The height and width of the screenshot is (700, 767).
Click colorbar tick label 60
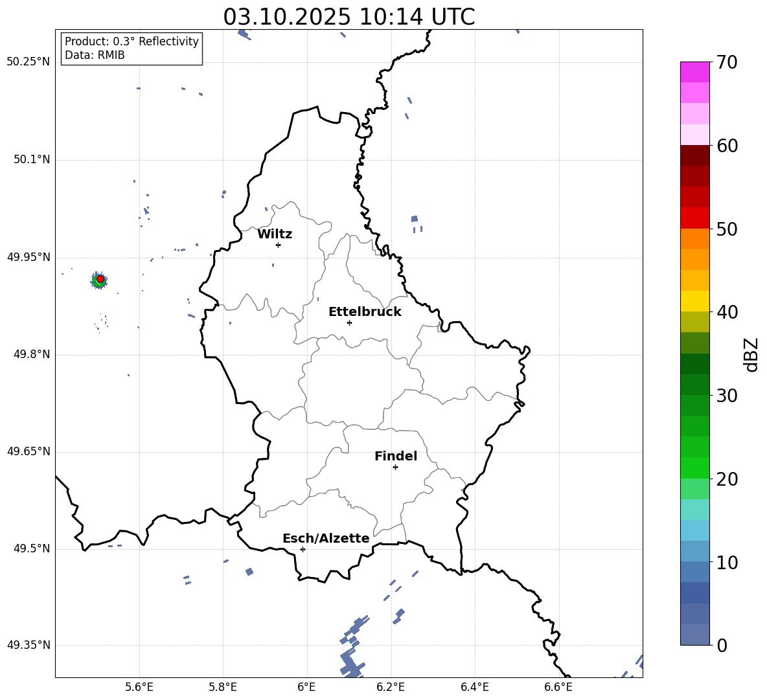click(x=727, y=146)
